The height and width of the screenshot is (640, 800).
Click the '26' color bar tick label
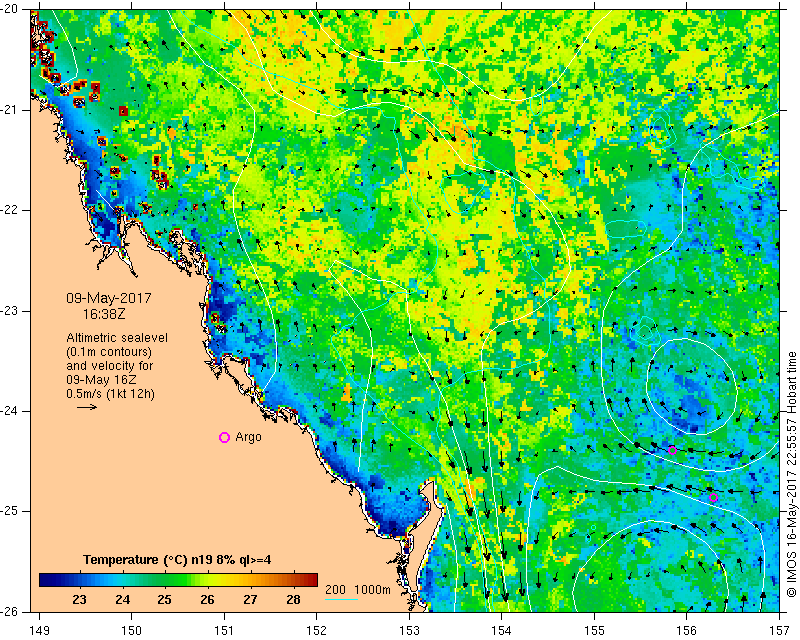[207, 600]
